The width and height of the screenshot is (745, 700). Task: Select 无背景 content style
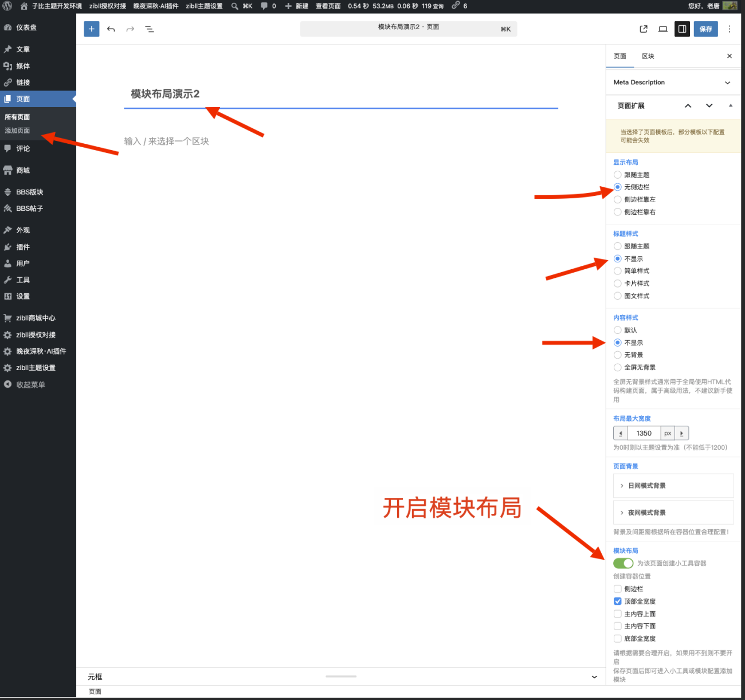618,355
